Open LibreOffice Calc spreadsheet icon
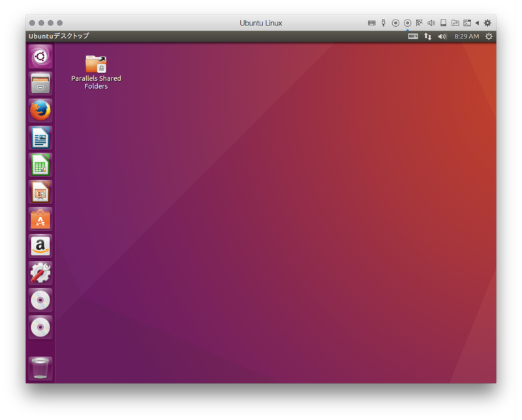The image size is (522, 420). (40, 165)
